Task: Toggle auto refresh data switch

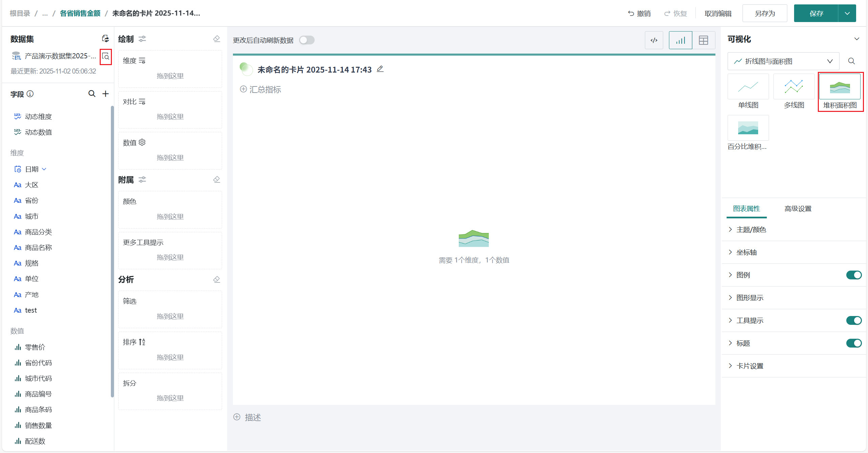Action: (x=307, y=40)
